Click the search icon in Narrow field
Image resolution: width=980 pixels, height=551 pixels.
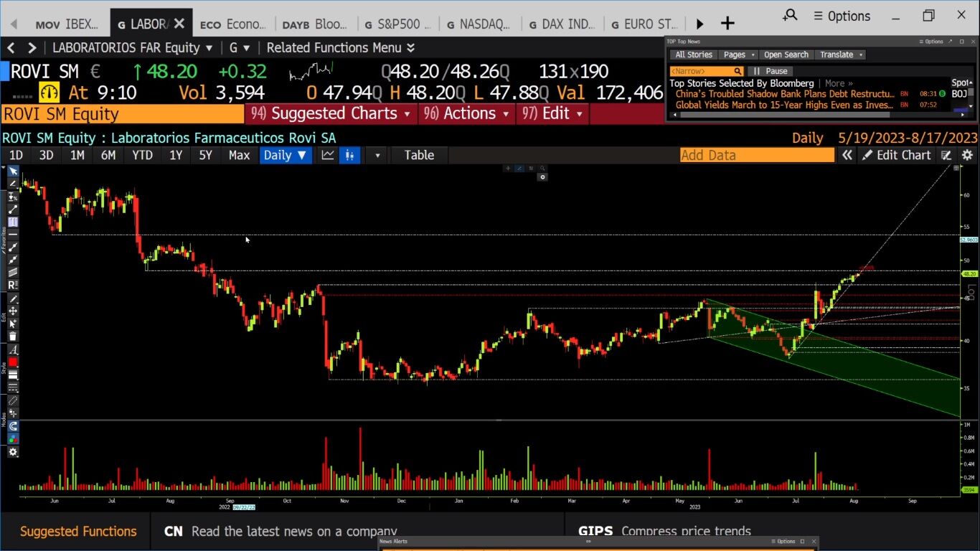tap(737, 71)
